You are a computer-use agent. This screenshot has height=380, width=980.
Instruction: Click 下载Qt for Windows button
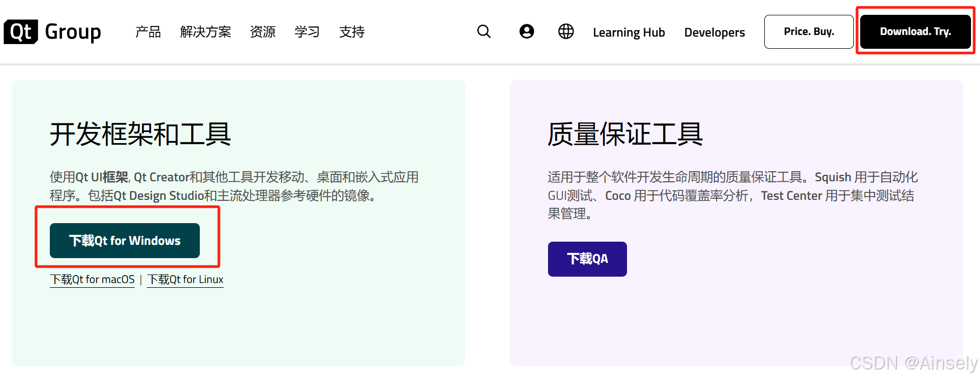[x=125, y=241]
